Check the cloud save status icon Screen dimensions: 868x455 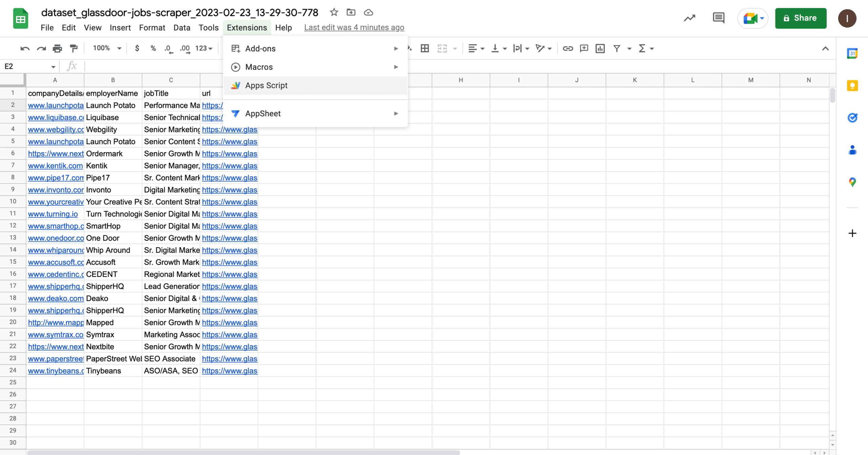369,13
